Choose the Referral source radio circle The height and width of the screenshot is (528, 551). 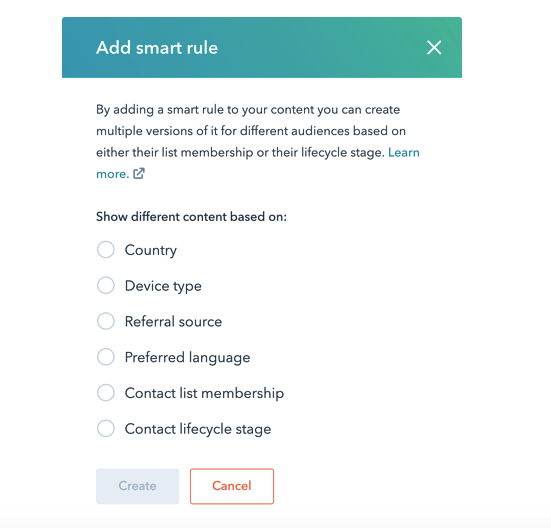106,321
